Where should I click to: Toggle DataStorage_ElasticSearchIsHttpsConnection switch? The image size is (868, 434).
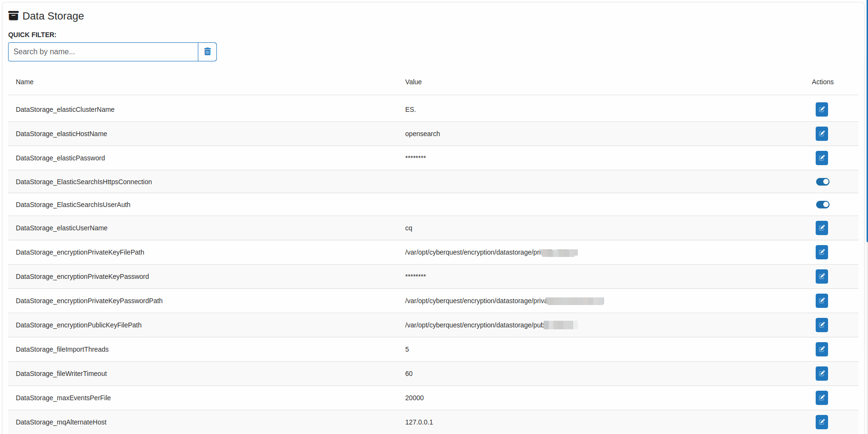pos(822,182)
